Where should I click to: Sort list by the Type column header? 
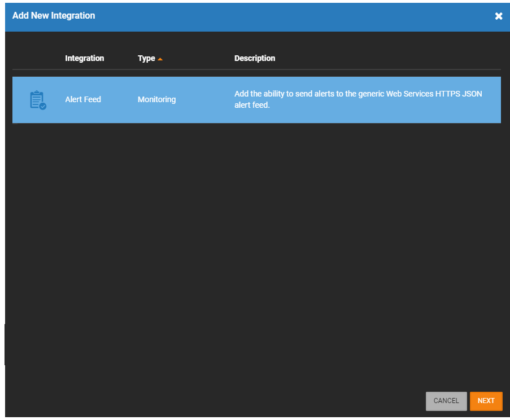pos(146,58)
